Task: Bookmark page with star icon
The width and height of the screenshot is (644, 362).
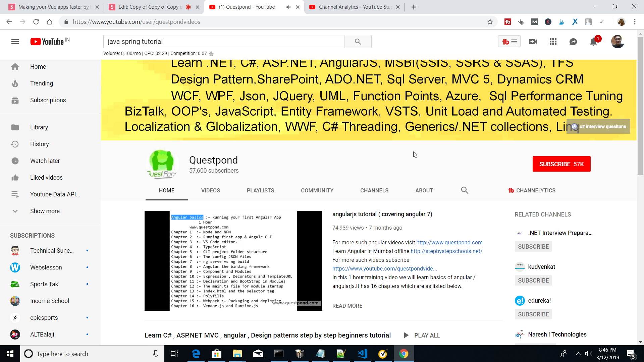Action: [x=490, y=22]
